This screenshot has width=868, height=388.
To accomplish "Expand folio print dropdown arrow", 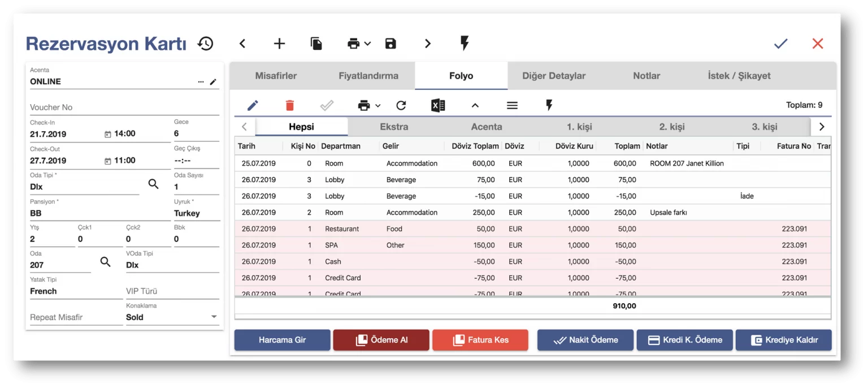I will pyautogui.click(x=378, y=105).
